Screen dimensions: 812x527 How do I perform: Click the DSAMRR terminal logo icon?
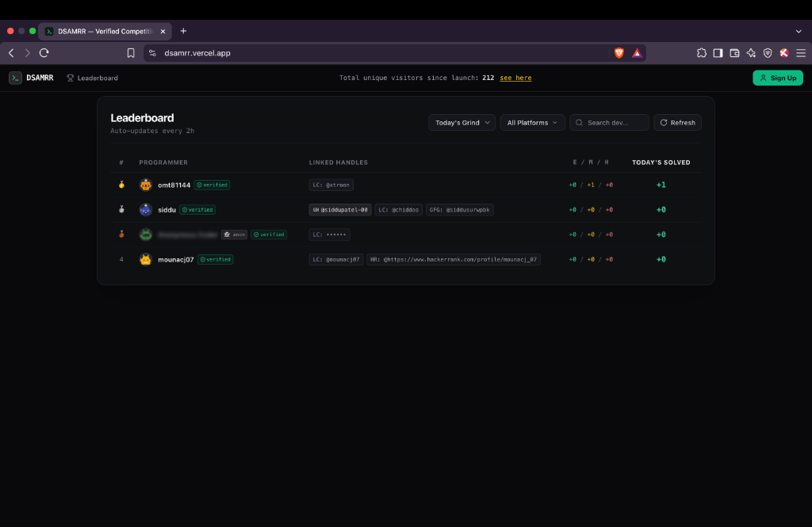pyautogui.click(x=15, y=78)
